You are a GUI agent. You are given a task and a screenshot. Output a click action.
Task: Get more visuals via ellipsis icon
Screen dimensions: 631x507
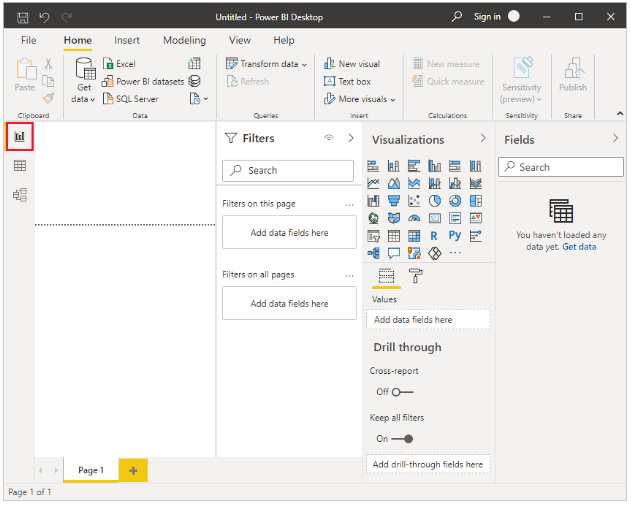click(455, 253)
